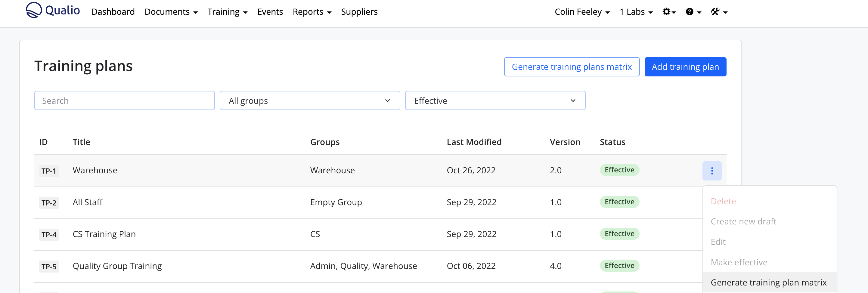Open the Colin Feeley user menu
868x293 pixels.
[582, 12]
